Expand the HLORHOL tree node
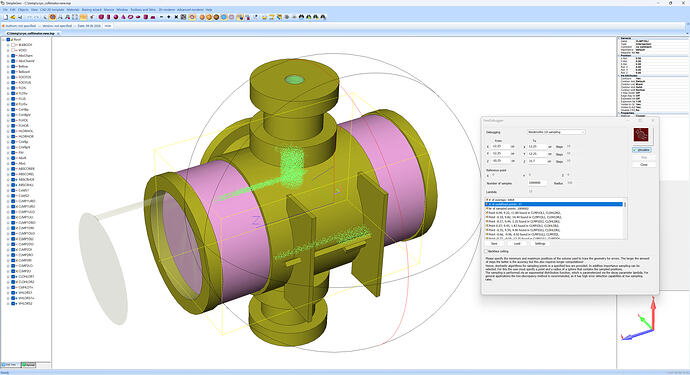Screen dimensions: 690x375 click(x=8, y=131)
